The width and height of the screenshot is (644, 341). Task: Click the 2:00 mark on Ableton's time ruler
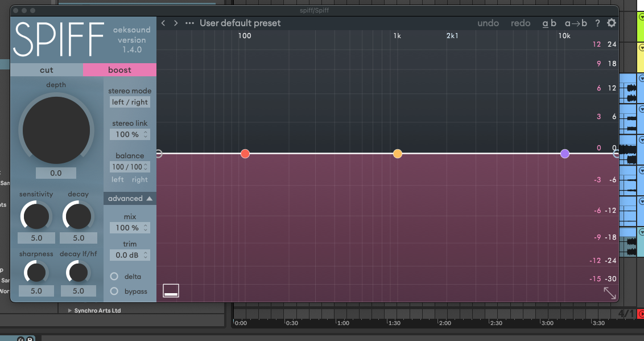445,323
